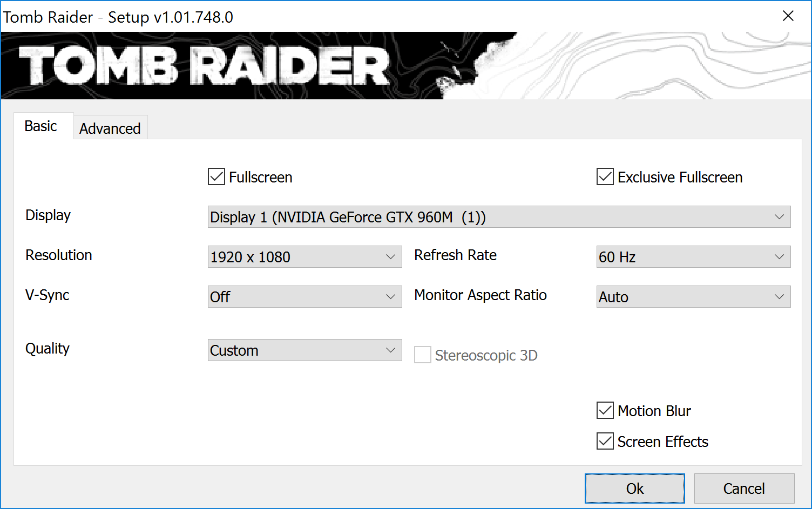Viewport: 812px width, 509px height.
Task: Open the V-Sync dropdown set to Off
Action: tap(304, 297)
